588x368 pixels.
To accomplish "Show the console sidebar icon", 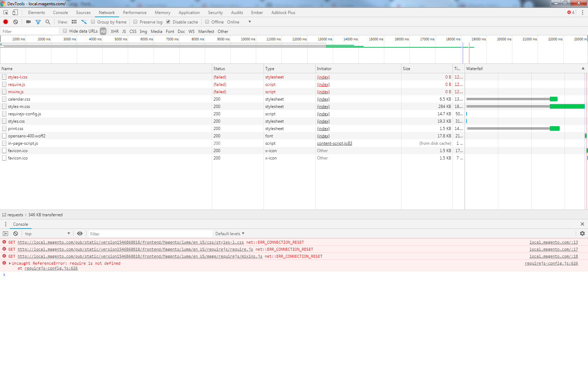I will [x=5, y=233].
